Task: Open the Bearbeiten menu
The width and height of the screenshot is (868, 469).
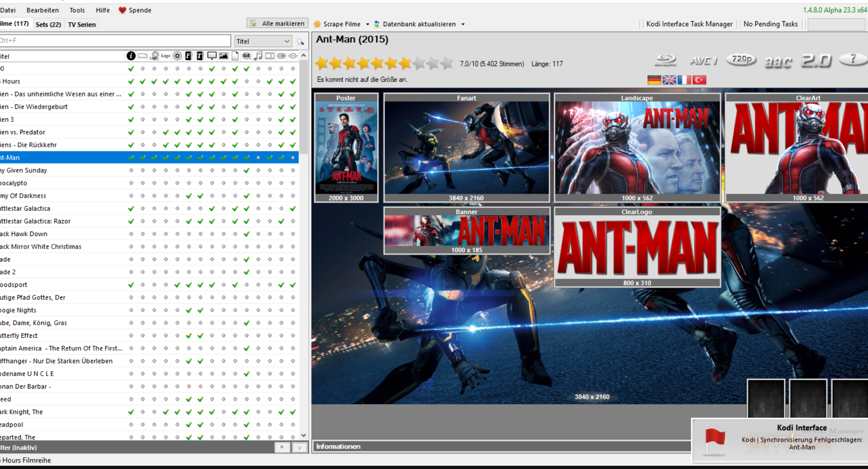Action: (43, 10)
